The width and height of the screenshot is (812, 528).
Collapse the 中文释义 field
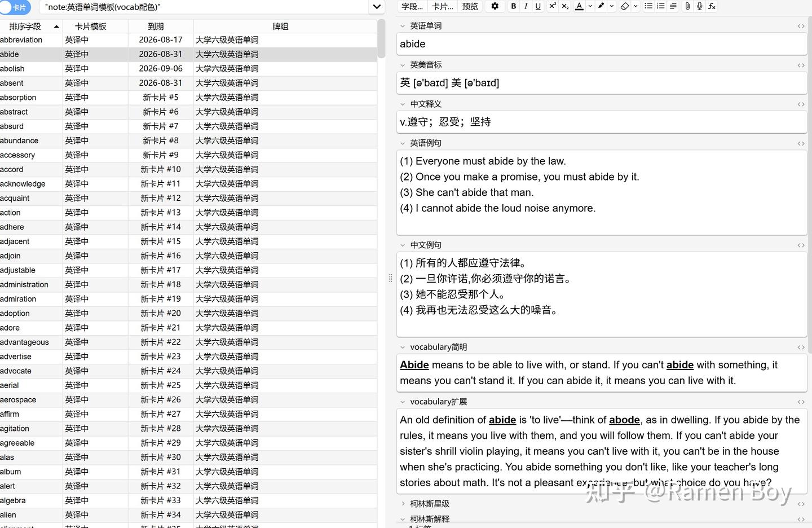click(x=403, y=104)
